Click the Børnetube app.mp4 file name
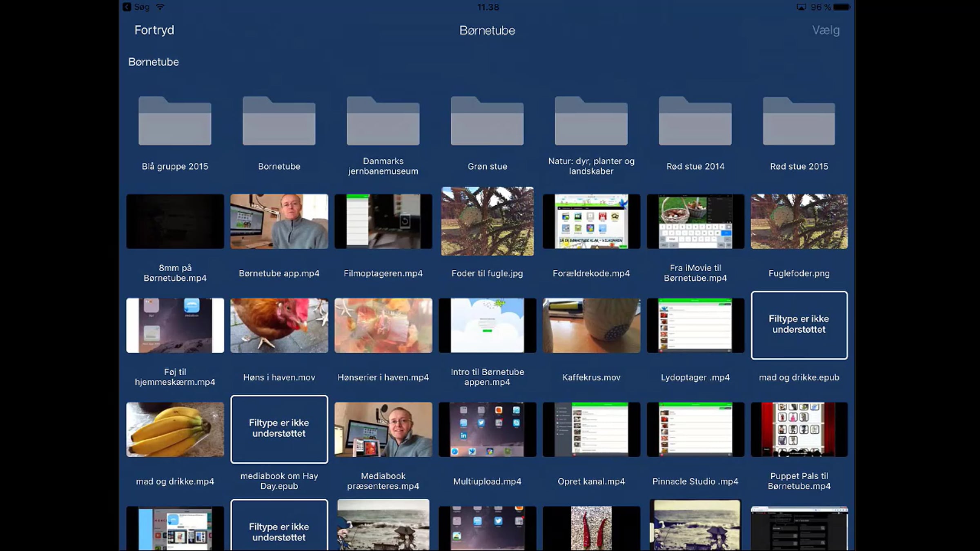The height and width of the screenshot is (551, 980). click(279, 273)
